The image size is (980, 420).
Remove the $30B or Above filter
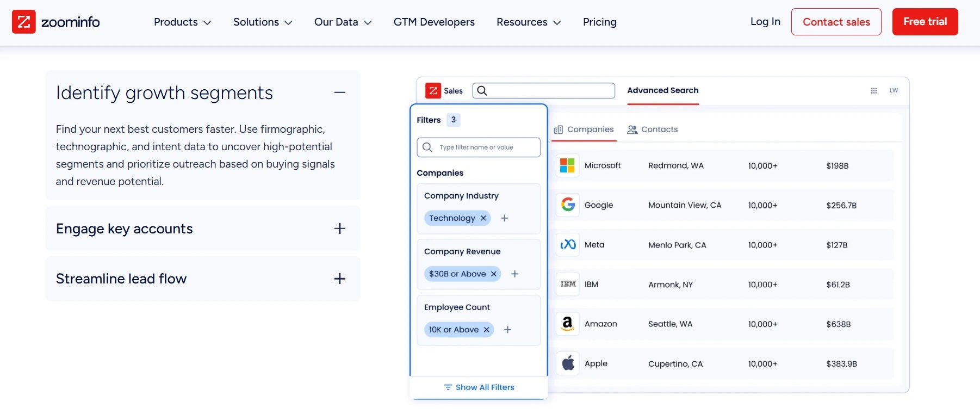(x=494, y=274)
